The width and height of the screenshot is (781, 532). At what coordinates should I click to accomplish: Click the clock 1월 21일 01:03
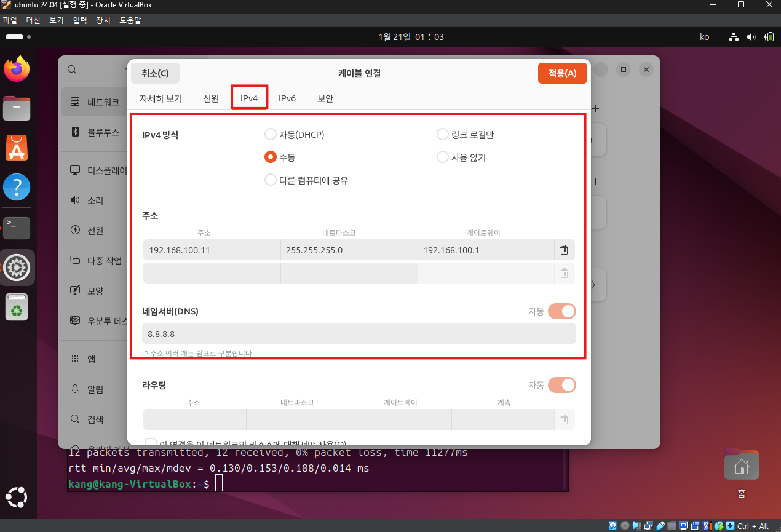click(x=412, y=37)
